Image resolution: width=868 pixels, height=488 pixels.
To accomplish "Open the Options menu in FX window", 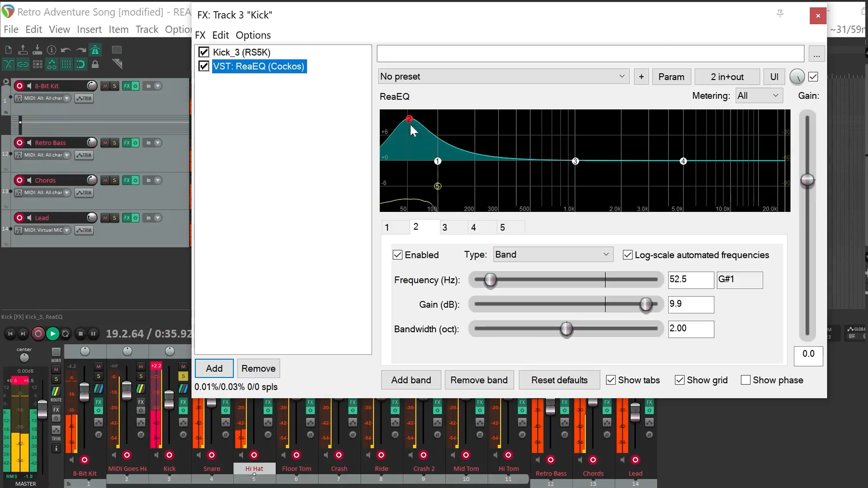I will tap(253, 35).
